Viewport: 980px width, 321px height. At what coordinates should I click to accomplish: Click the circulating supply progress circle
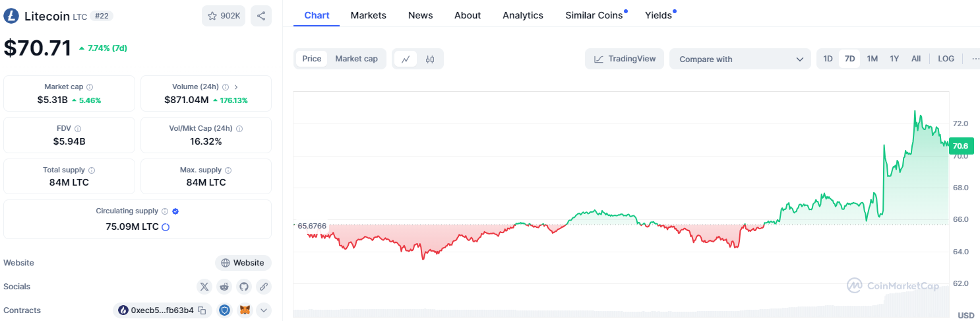coord(166,227)
